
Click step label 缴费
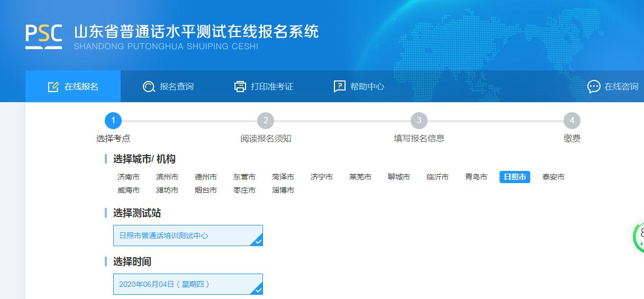tap(572, 139)
